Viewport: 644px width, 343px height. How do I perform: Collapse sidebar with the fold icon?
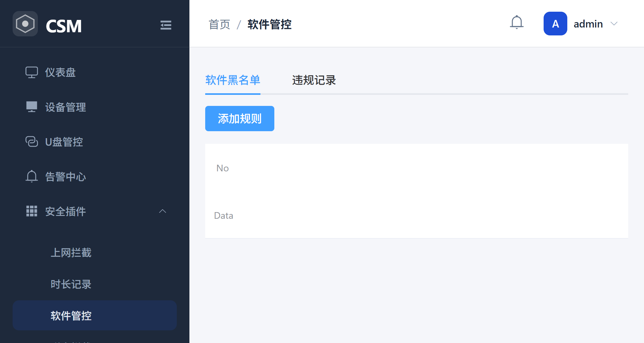click(x=166, y=25)
